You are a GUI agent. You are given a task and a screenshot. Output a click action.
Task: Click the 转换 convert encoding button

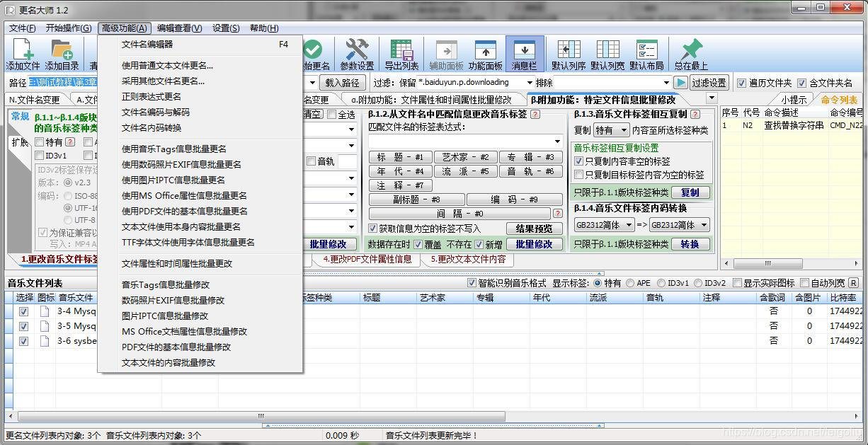[690, 244]
